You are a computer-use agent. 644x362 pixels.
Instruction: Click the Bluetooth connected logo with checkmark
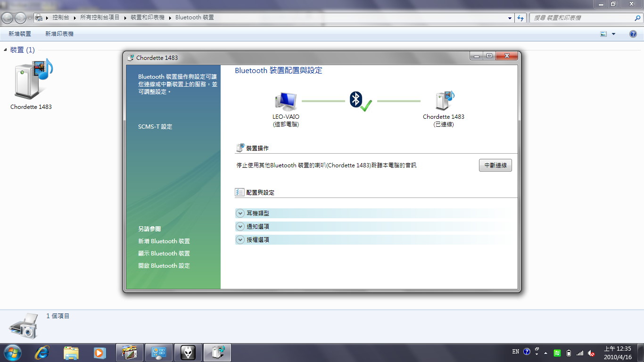coord(361,101)
